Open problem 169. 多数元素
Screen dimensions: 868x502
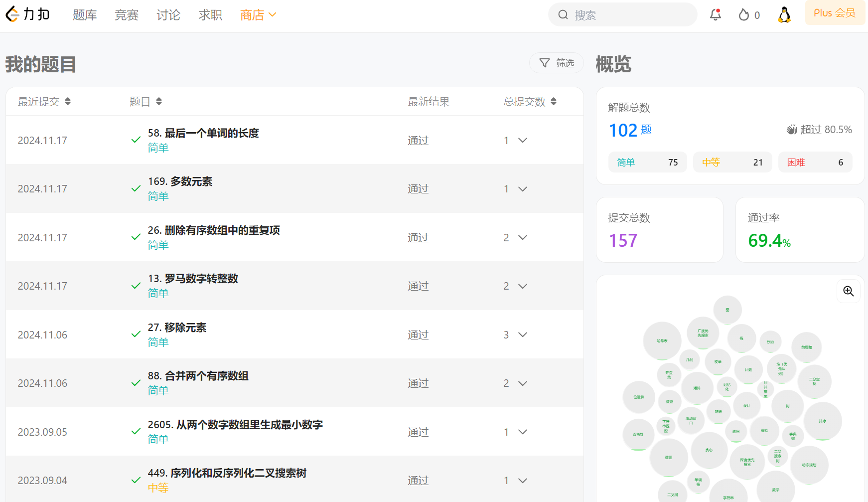(x=180, y=181)
